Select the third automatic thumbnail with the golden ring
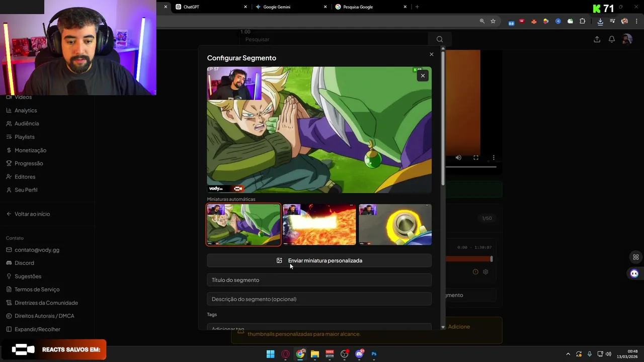The height and width of the screenshot is (362, 644). [x=395, y=224]
